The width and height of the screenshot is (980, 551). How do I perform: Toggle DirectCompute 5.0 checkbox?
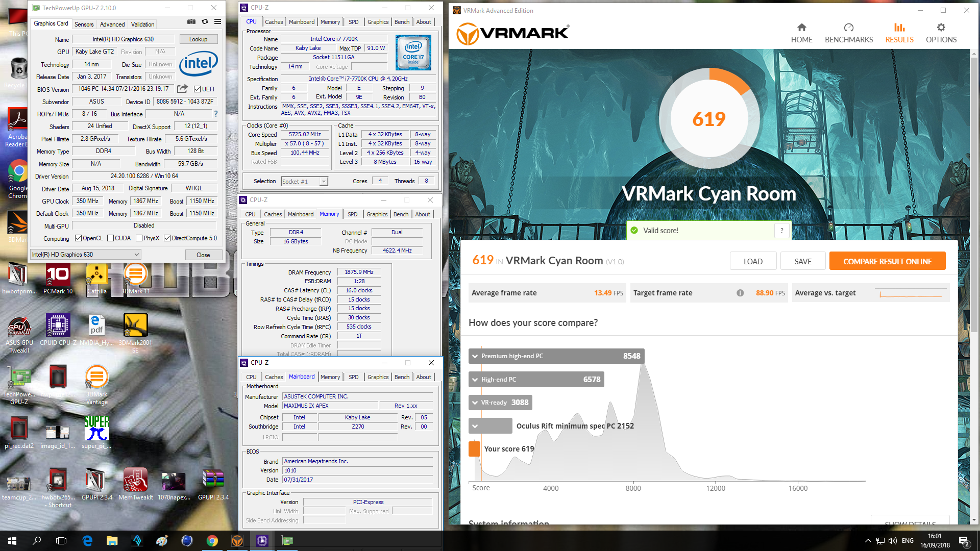[x=167, y=238]
